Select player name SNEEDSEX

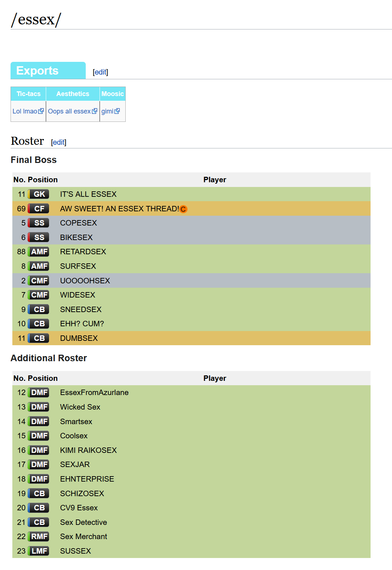tap(81, 310)
